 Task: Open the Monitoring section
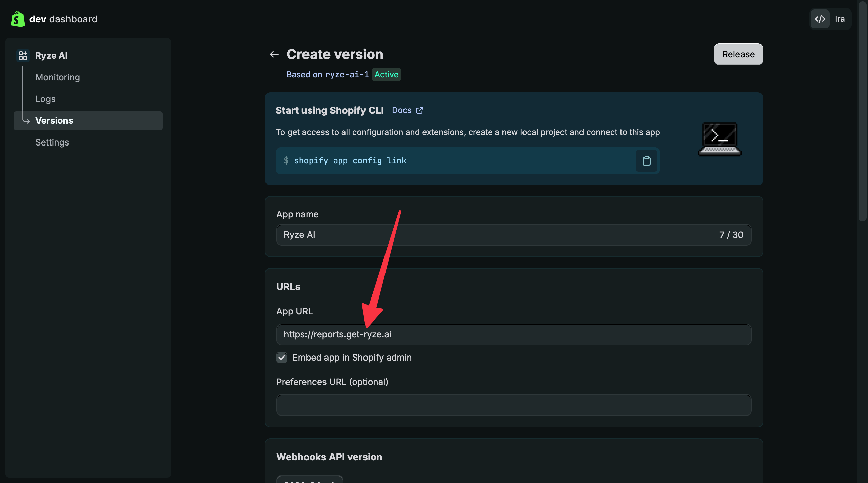click(58, 77)
